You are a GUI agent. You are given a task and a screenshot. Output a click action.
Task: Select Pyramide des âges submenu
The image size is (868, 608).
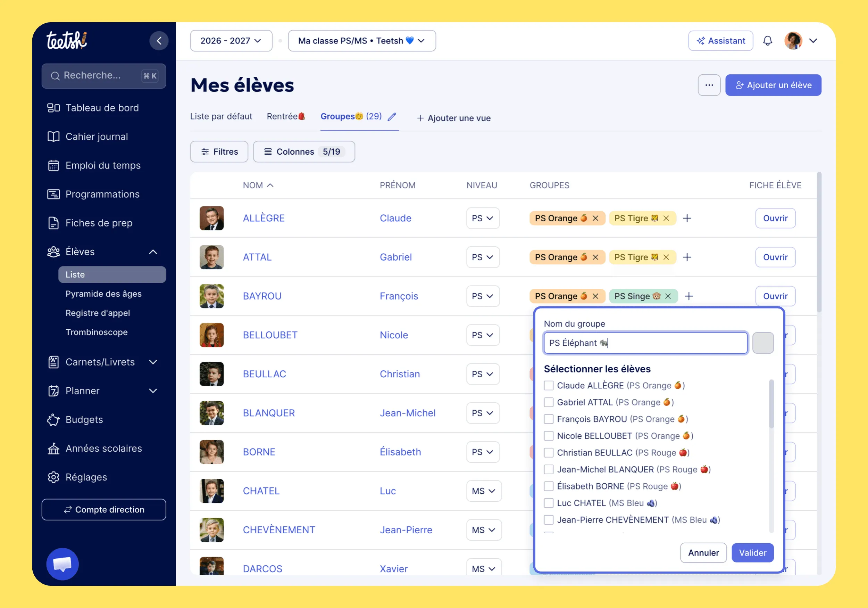tap(103, 294)
